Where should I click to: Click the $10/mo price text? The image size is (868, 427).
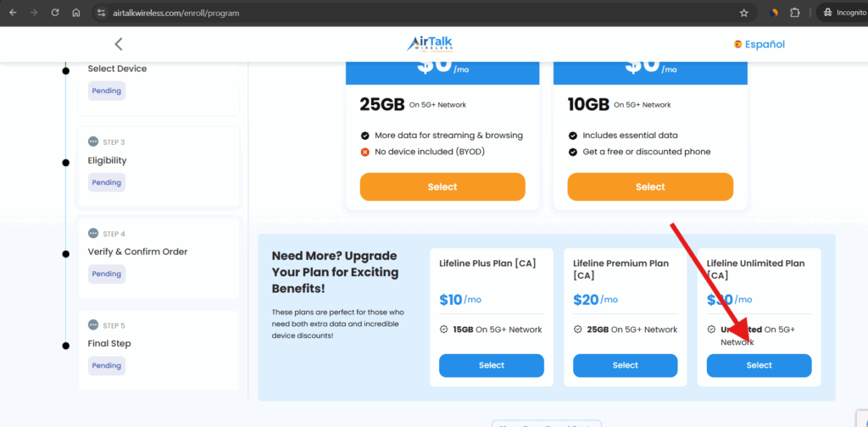[460, 300]
